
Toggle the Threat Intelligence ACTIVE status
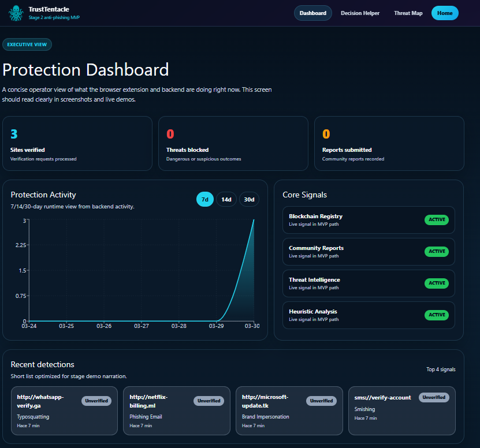click(437, 283)
